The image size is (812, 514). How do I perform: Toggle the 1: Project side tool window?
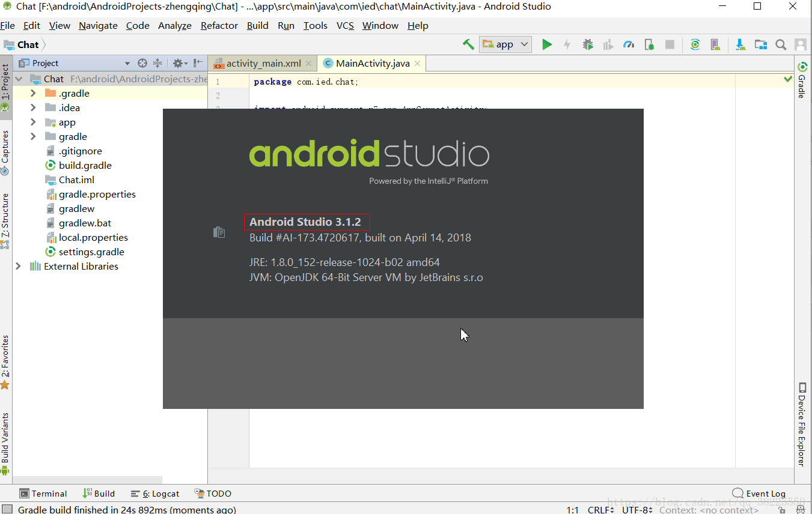click(x=5, y=88)
